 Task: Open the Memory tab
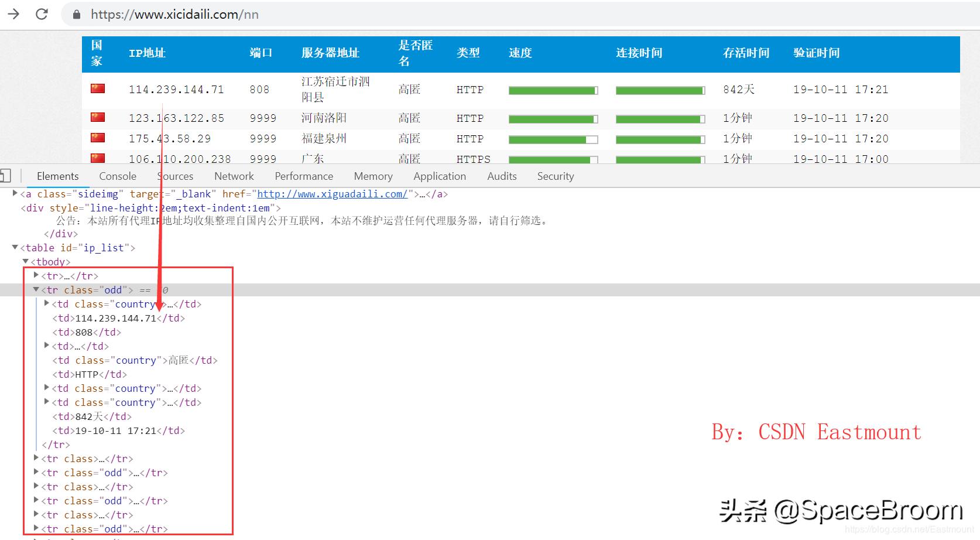(373, 176)
